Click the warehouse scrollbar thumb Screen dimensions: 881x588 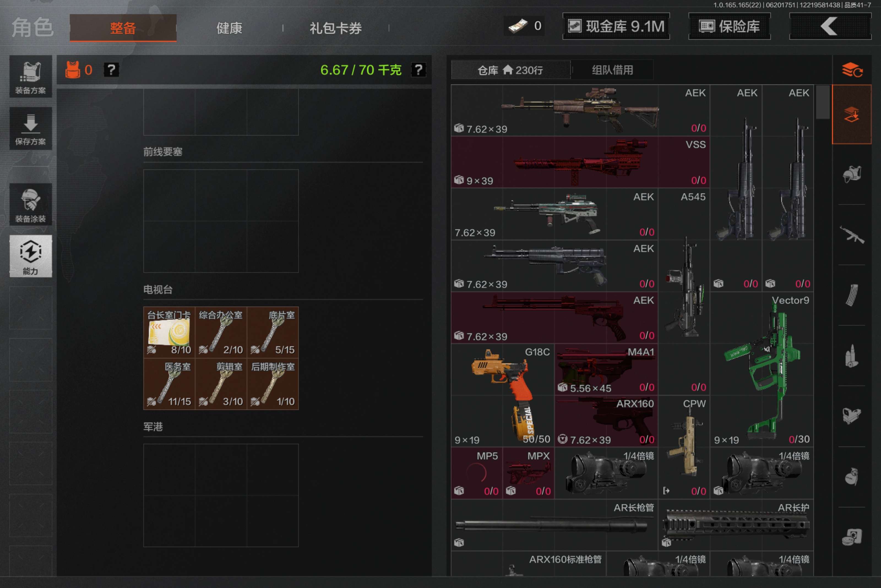(822, 102)
